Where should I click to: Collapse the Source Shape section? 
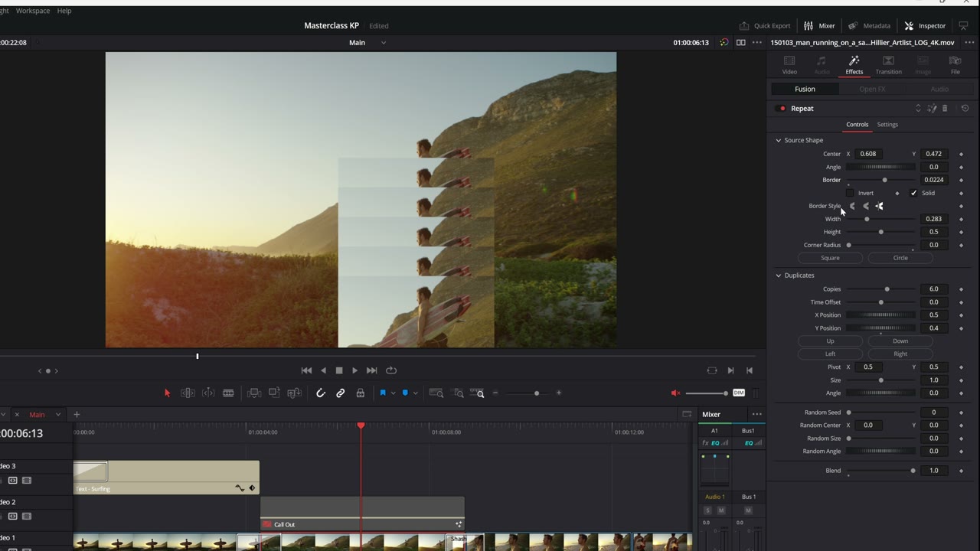779,140
